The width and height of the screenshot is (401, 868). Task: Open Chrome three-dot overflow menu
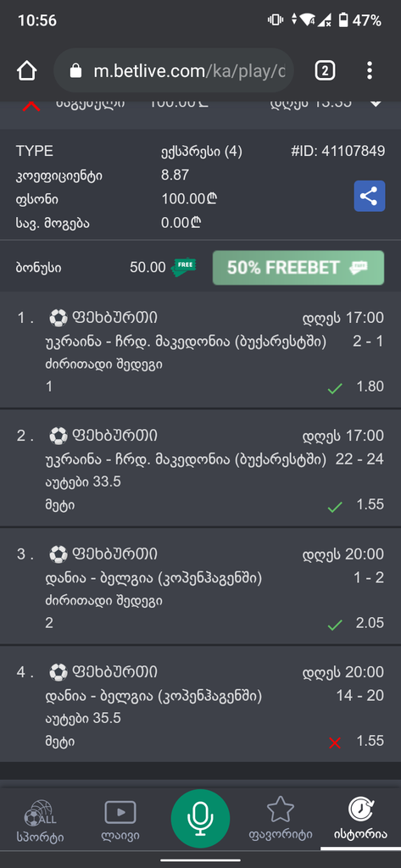(370, 71)
